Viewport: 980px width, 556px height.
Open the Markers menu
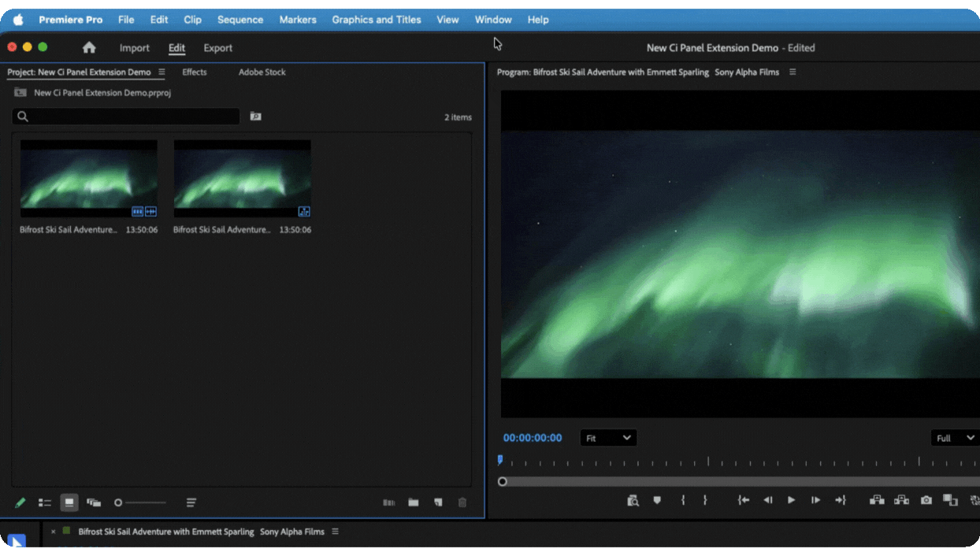[298, 20]
